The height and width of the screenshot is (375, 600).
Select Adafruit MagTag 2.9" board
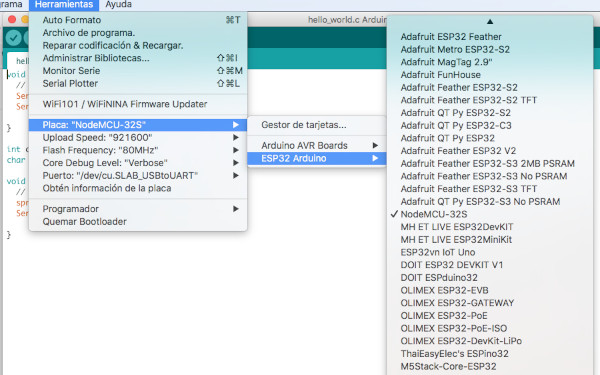tap(490, 62)
